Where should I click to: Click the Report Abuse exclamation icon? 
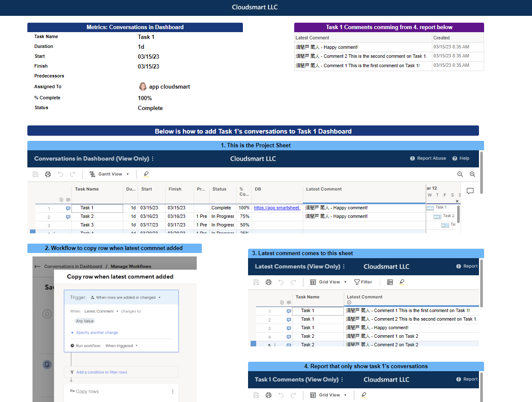412,158
